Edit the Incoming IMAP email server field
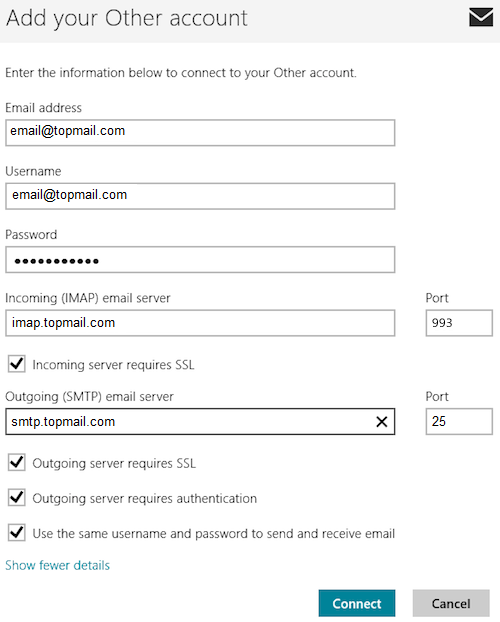Image resolution: width=500 pixels, height=622 pixels. click(200, 323)
